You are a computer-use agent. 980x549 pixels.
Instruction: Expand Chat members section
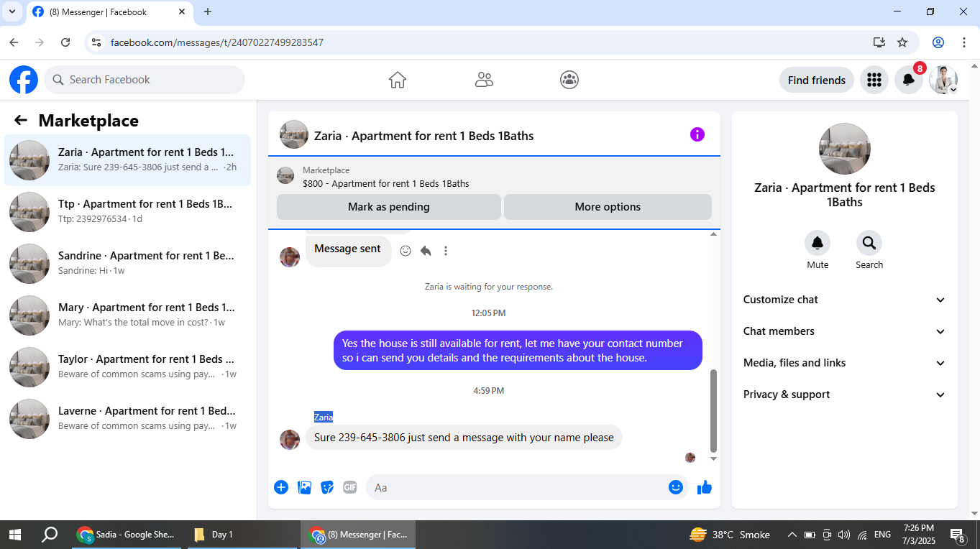click(x=845, y=331)
